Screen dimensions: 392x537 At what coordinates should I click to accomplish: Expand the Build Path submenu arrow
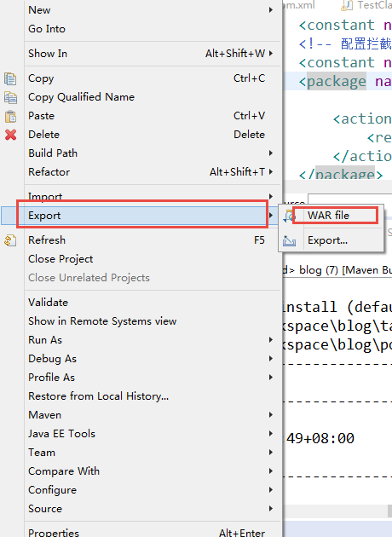[x=271, y=153]
